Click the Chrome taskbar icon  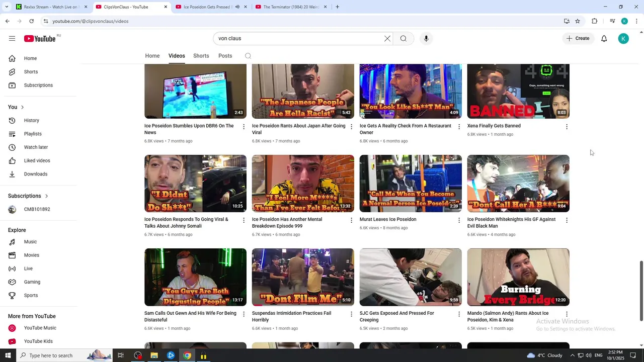tap(187, 355)
